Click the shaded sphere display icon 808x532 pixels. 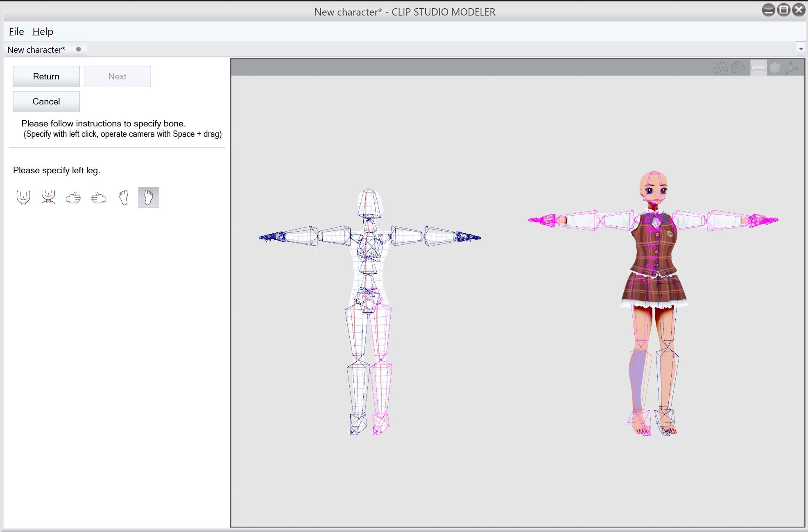point(775,68)
